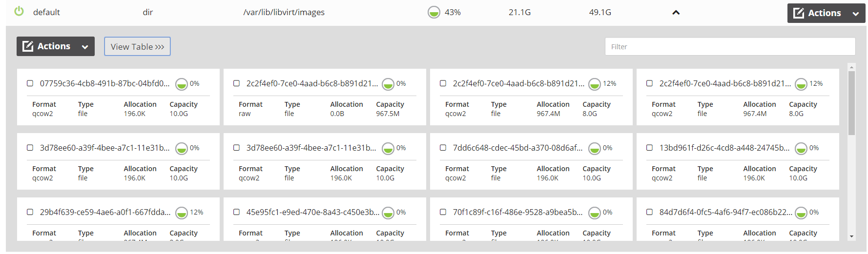Click usage gauge icon on 84d7d6f4 volume

(801, 213)
